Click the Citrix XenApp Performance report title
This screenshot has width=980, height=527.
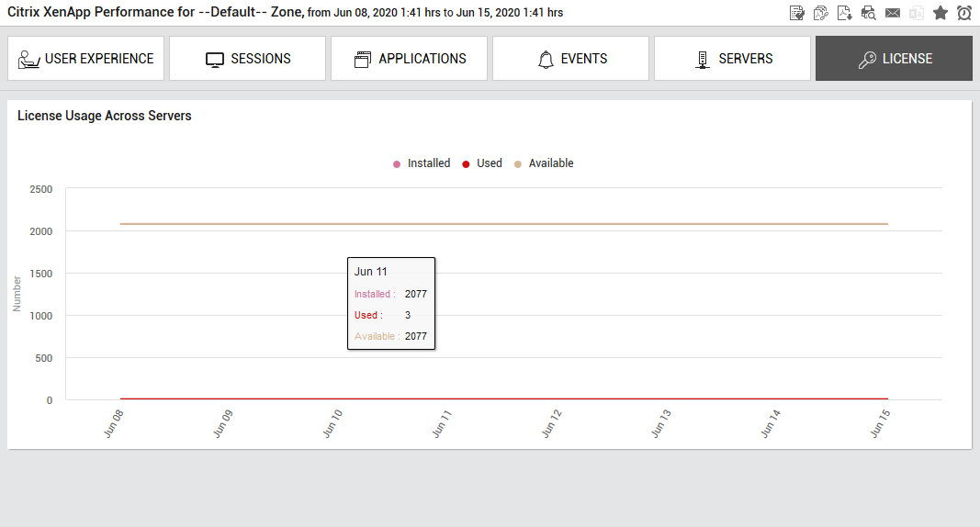coord(285,13)
